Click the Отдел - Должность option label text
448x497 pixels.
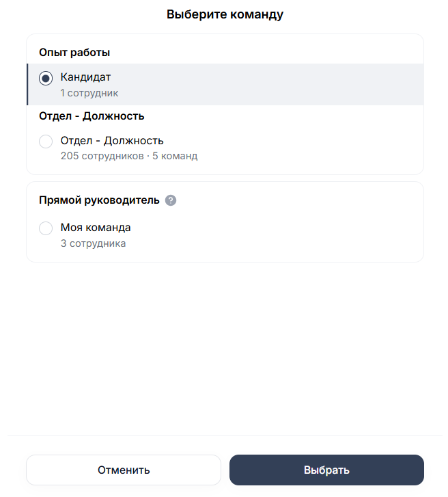[x=112, y=141]
